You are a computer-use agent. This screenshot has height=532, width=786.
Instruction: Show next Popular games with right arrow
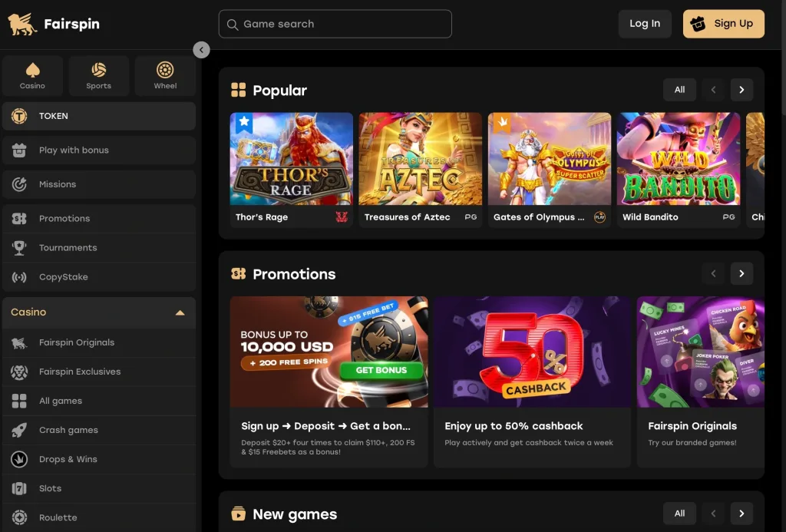click(742, 90)
